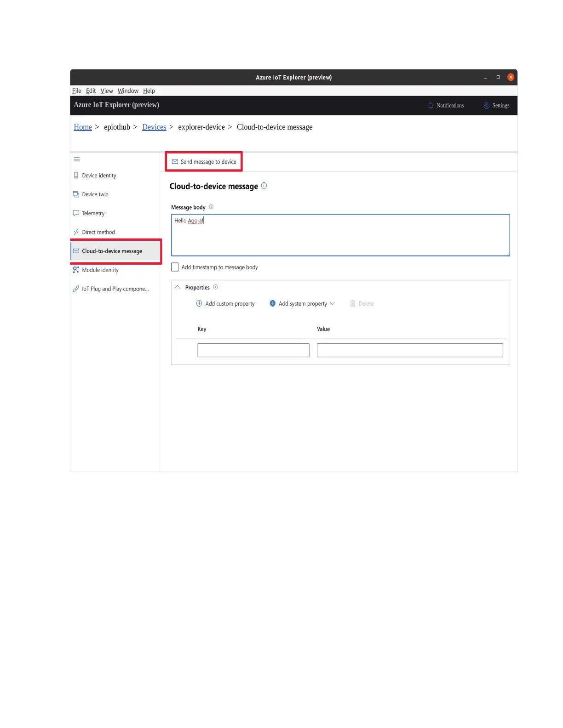This screenshot has height=728, width=563.
Task: Click info icon next to Properties label
Action: (215, 287)
